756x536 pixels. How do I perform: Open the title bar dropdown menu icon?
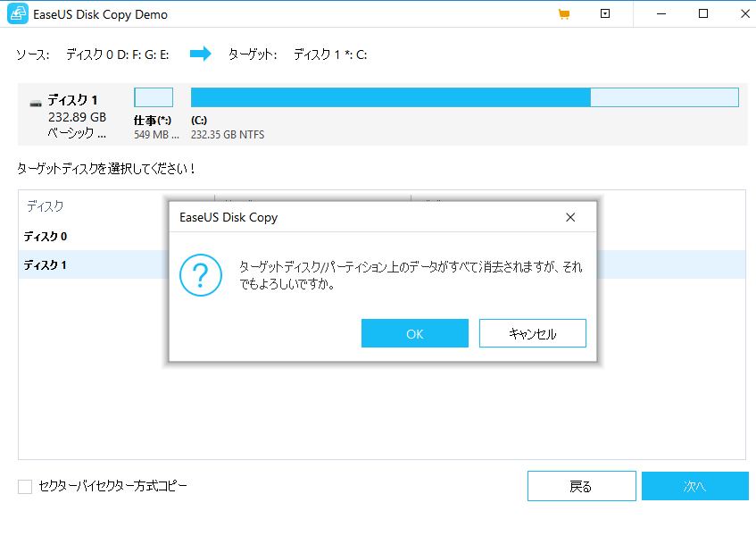tap(605, 14)
